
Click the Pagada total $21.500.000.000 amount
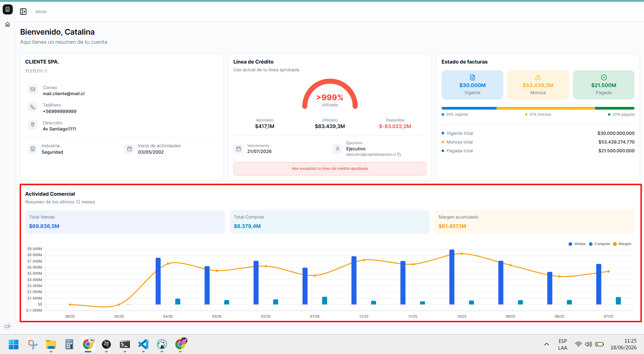pyautogui.click(x=616, y=151)
